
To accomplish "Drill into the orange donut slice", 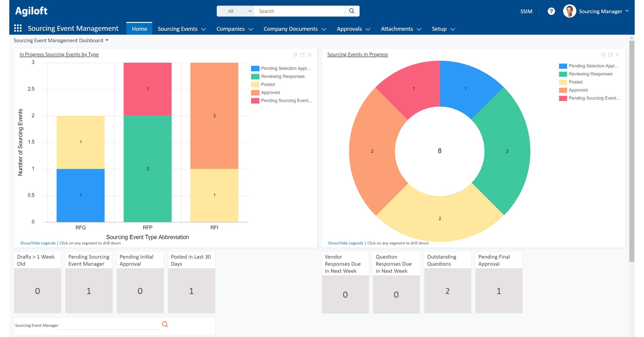I will (x=372, y=151).
